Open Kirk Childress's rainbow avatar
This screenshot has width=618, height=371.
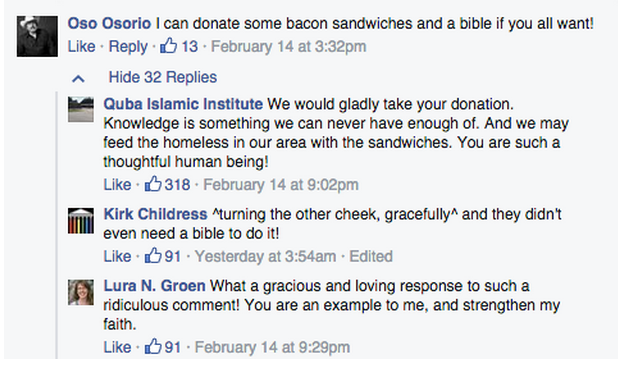81,221
